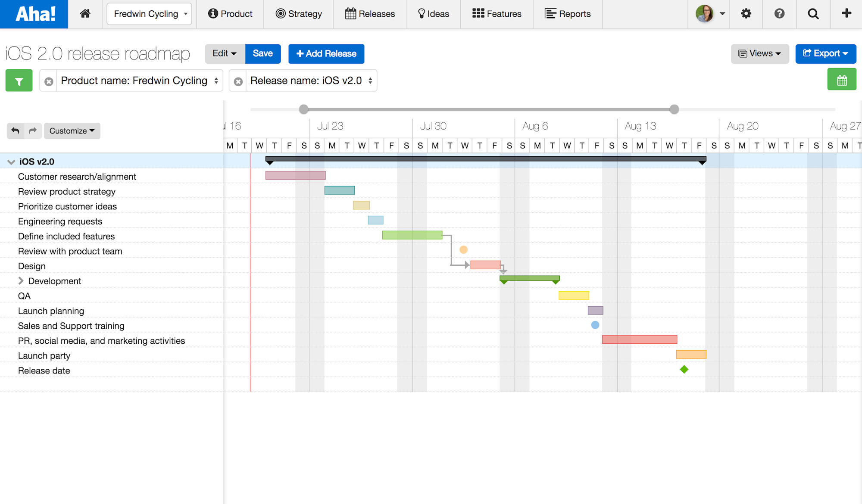Open the Features section
Viewport: 862px width, 504px height.
[497, 14]
